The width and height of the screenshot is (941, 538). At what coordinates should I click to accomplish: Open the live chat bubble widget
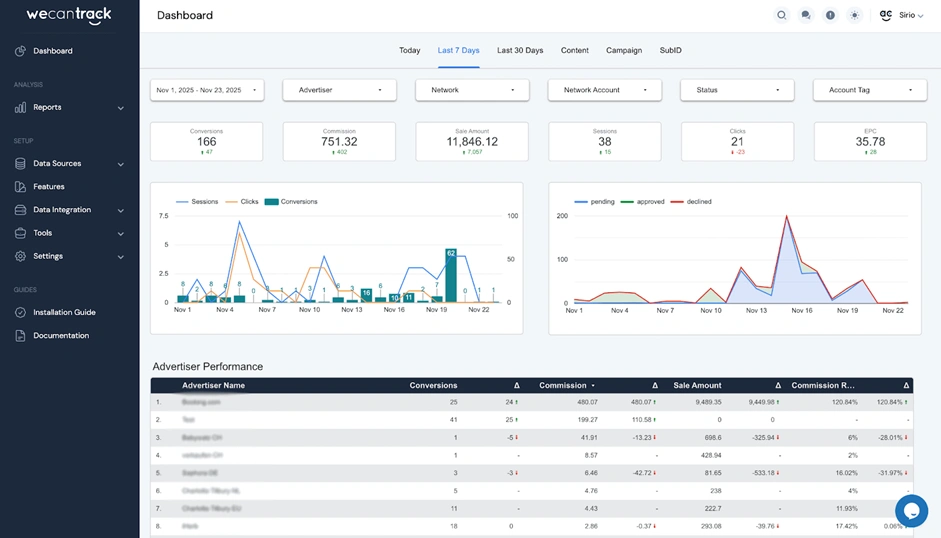[x=911, y=510]
